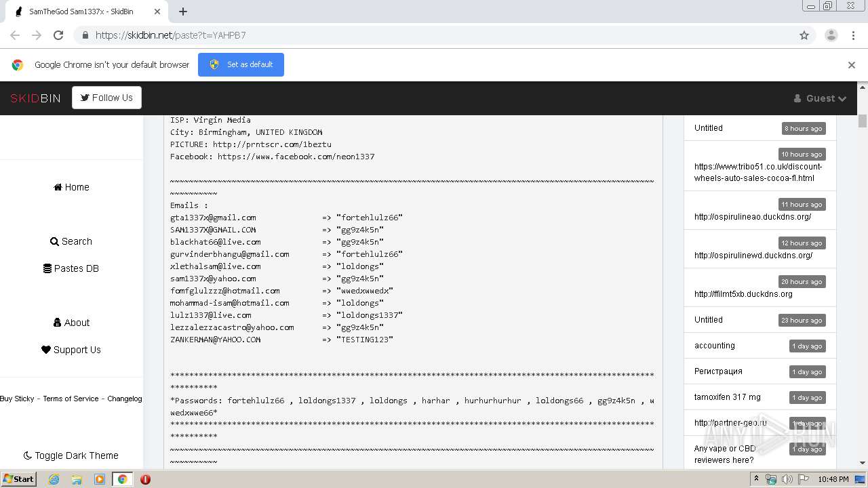The image size is (868, 488).
Task: Click the site lock icon
Action: click(85, 35)
